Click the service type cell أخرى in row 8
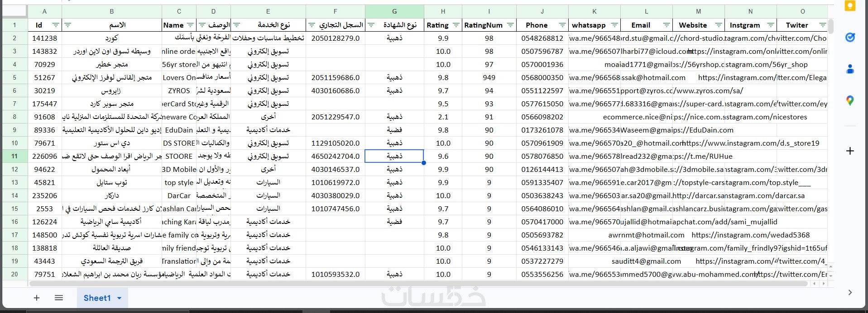 [x=268, y=117]
